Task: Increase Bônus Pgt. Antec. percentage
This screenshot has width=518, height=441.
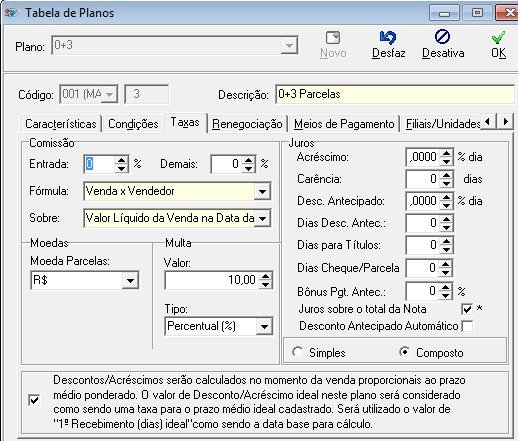Action: (445, 287)
